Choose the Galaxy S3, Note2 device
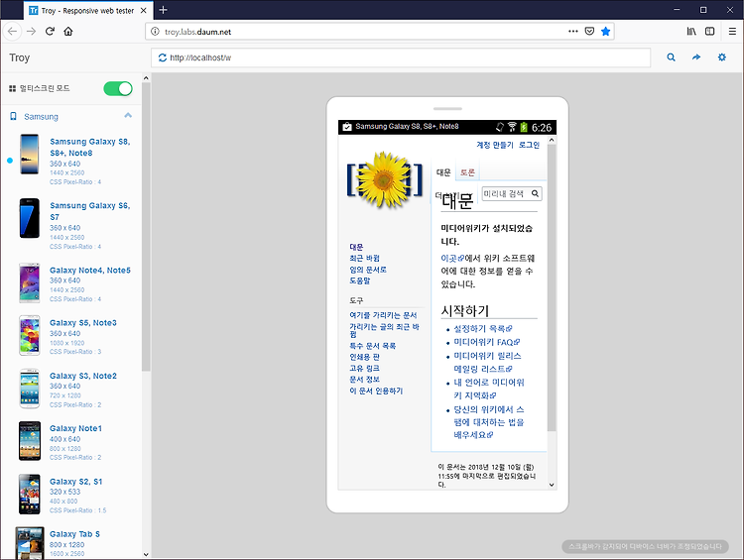744x560 pixels. [x=83, y=376]
